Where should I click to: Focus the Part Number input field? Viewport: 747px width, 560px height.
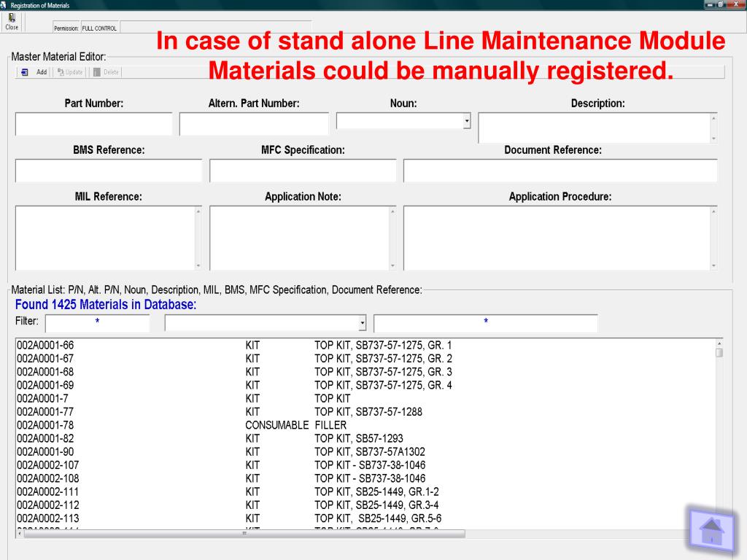click(x=94, y=124)
